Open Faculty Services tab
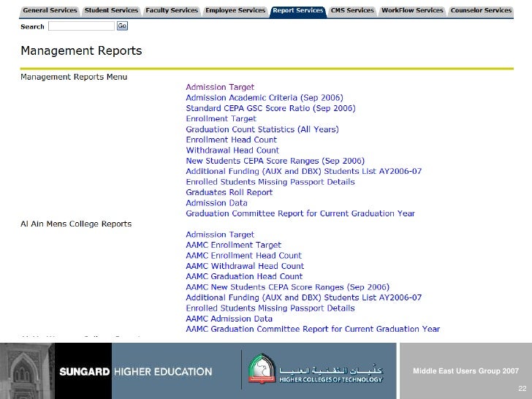Screen dimensions: 532x399 [x=172, y=10]
